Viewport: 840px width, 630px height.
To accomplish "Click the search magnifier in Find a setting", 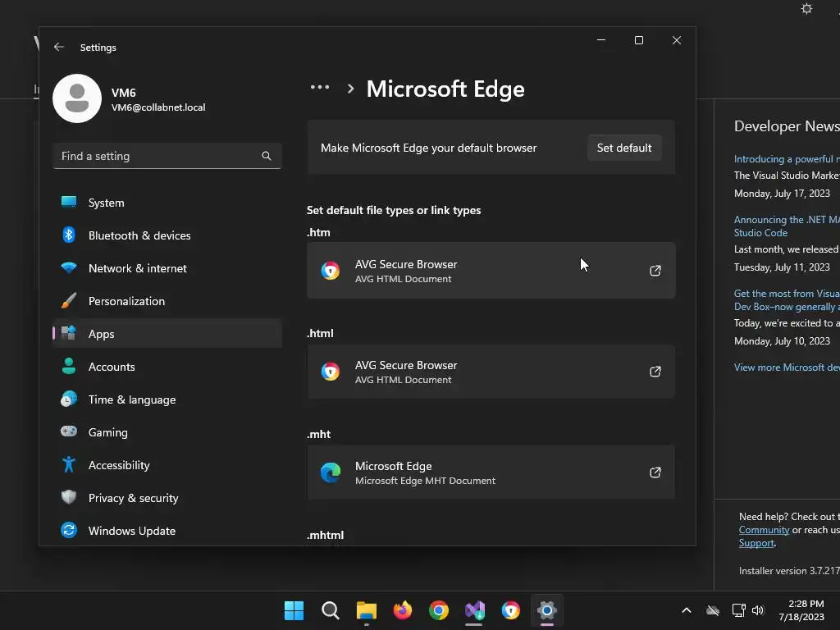I will 267,156.
